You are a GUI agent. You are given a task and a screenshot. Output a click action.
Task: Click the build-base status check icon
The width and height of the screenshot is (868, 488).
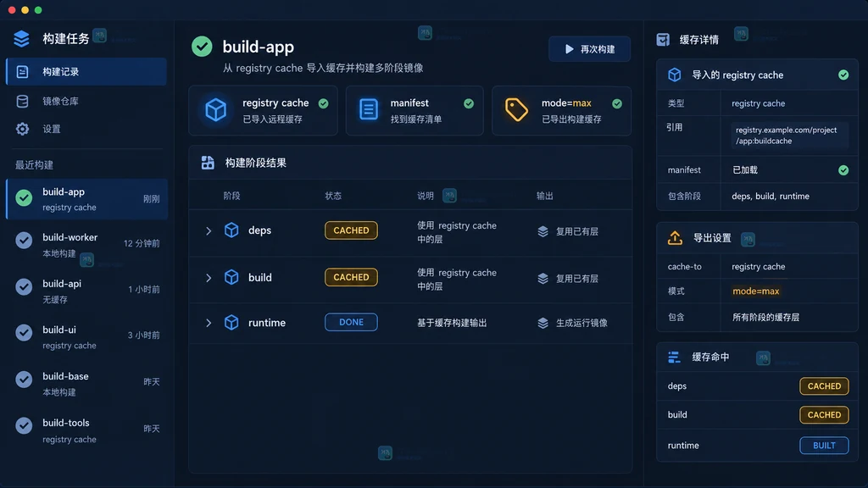[24, 380]
